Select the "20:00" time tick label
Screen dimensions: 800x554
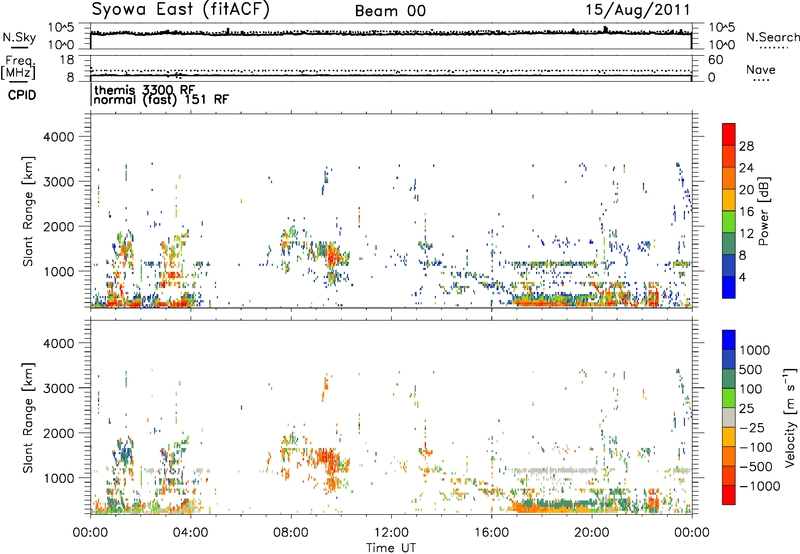592,533
